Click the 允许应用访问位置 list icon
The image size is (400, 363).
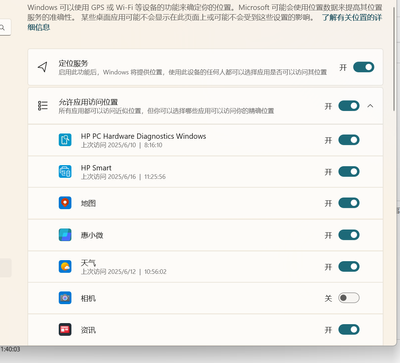[x=43, y=106]
